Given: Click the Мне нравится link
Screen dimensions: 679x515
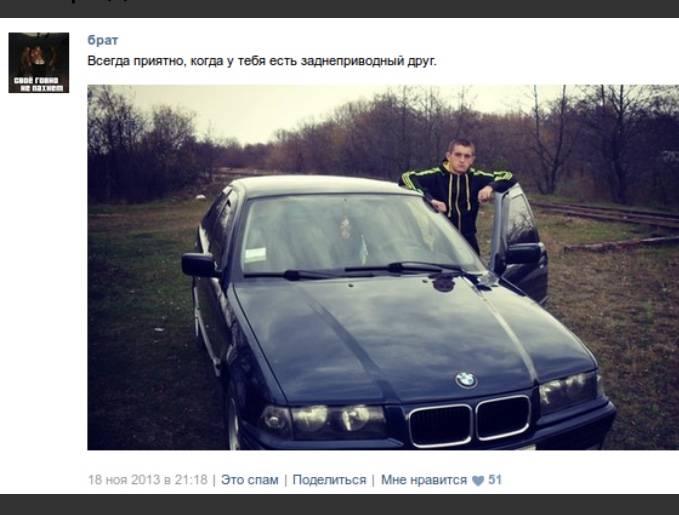Looking at the screenshot, I should pos(424,480).
